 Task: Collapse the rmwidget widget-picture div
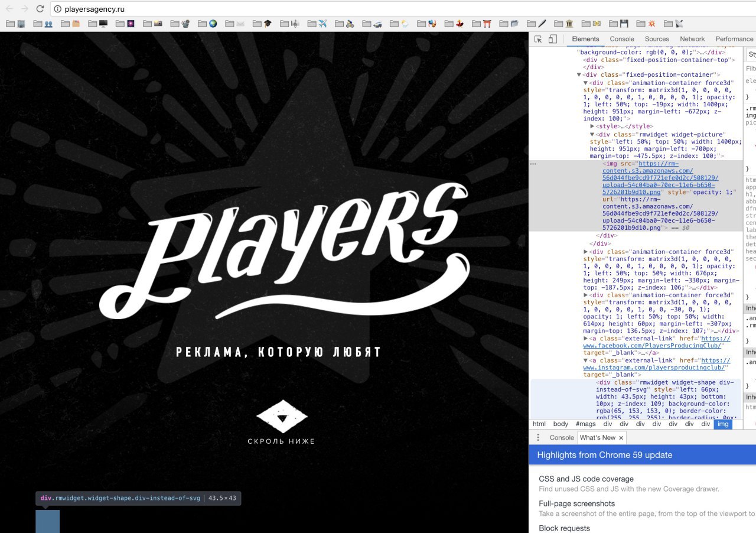point(592,135)
